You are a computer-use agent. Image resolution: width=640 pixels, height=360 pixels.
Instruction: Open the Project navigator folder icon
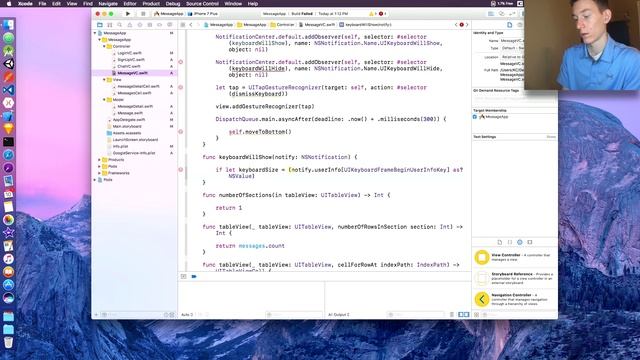[x=100, y=25]
